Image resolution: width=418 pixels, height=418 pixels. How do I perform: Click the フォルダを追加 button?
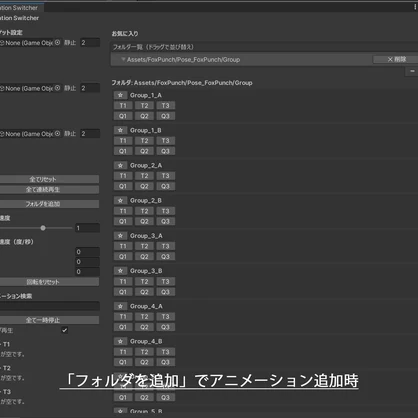tap(49, 204)
